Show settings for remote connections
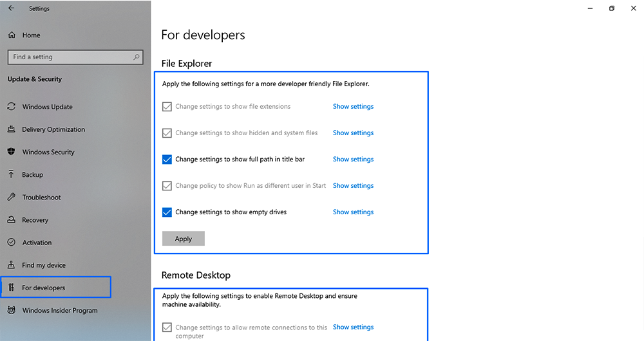The height and width of the screenshot is (341, 644). click(353, 327)
